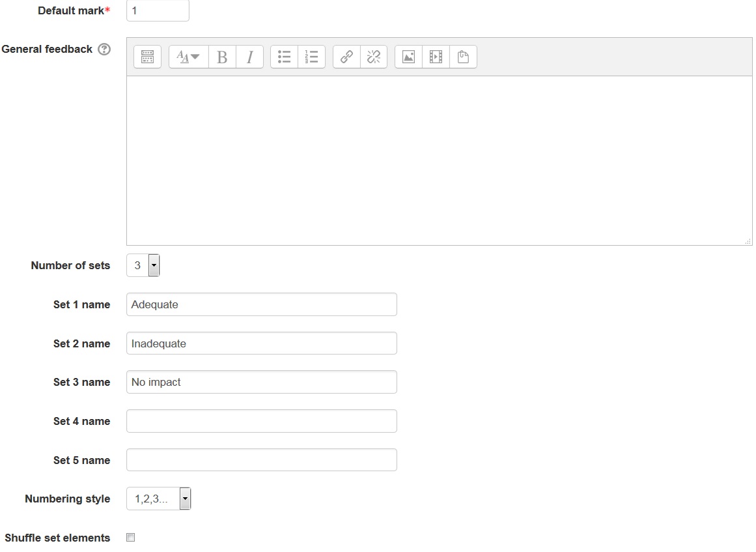Image resolution: width=756 pixels, height=552 pixels.
Task: Apply italic formatting in feedback editor
Action: tap(249, 57)
